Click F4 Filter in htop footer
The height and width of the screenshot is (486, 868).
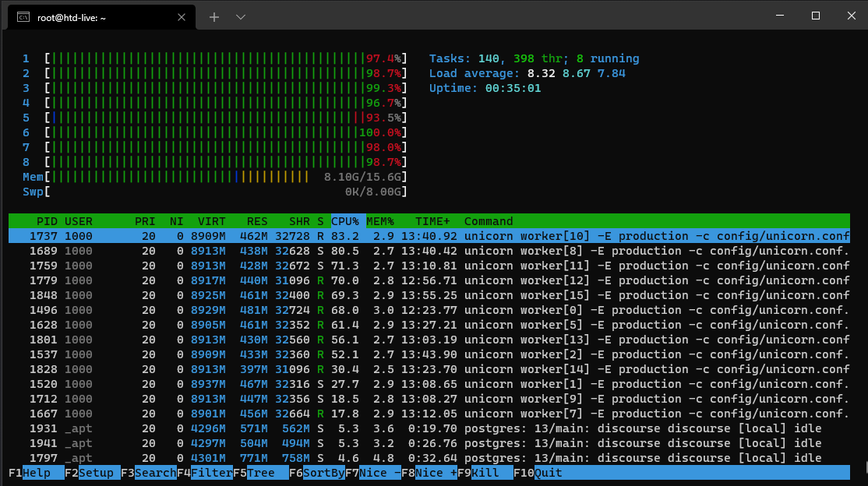[205, 473]
